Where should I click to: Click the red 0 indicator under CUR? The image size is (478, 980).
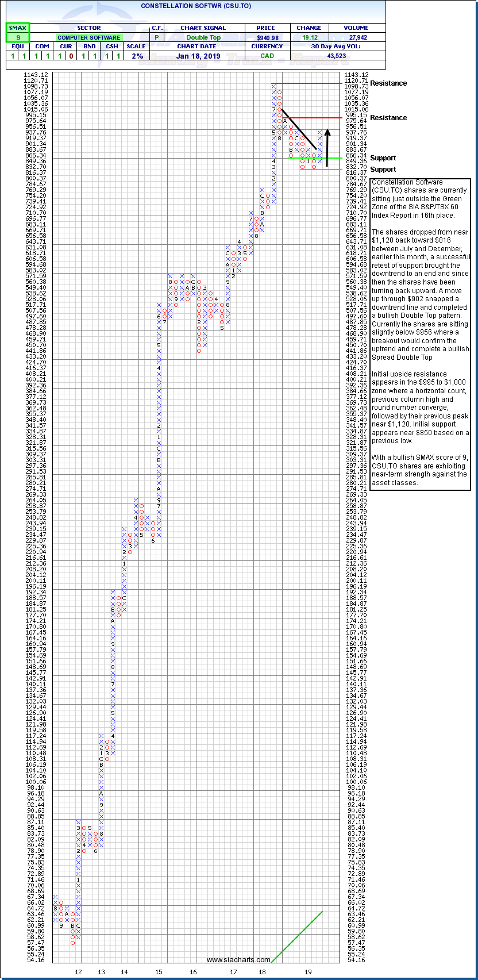pos(70,56)
